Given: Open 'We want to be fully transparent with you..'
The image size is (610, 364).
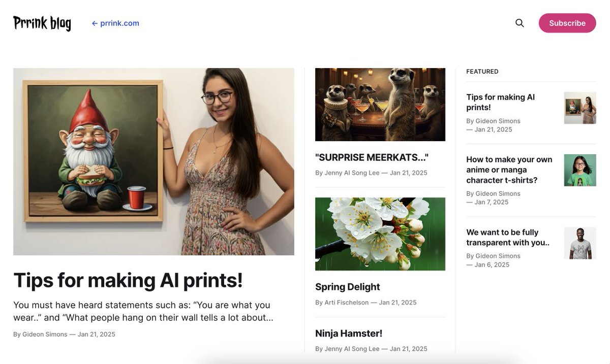Looking at the screenshot, I should pos(508,237).
